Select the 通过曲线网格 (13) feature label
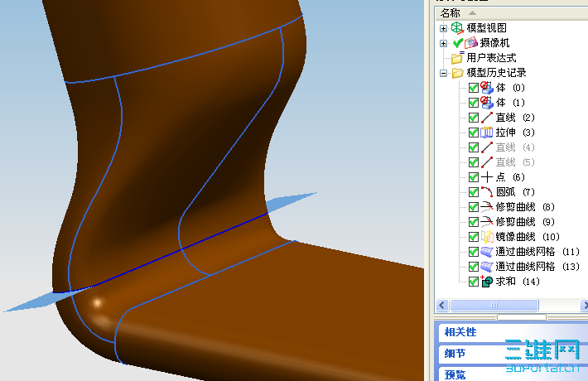Viewport: 588px width, 381px height. (537, 267)
